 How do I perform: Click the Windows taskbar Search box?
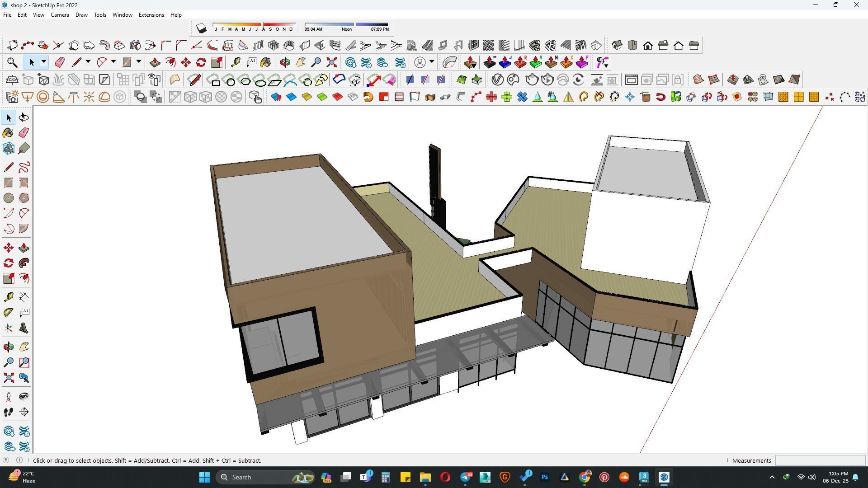point(265,477)
